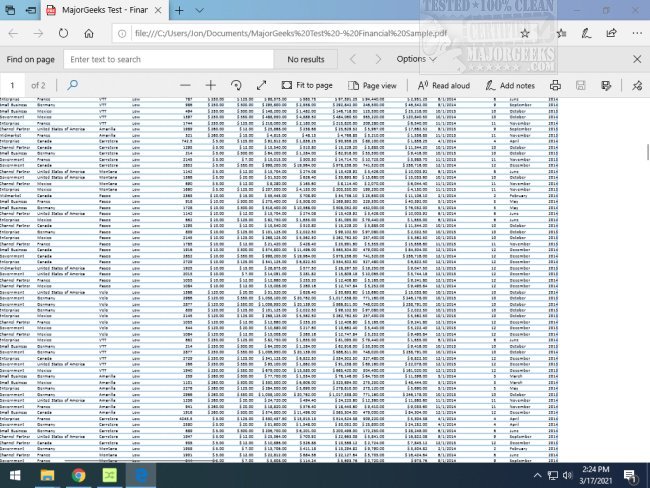Screen dimensions: 650x488
Task: Zoom in the PDF
Action: (211, 85)
